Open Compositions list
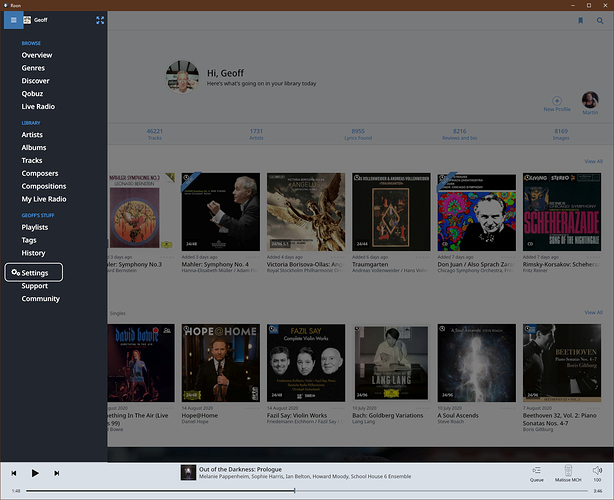 43,186
